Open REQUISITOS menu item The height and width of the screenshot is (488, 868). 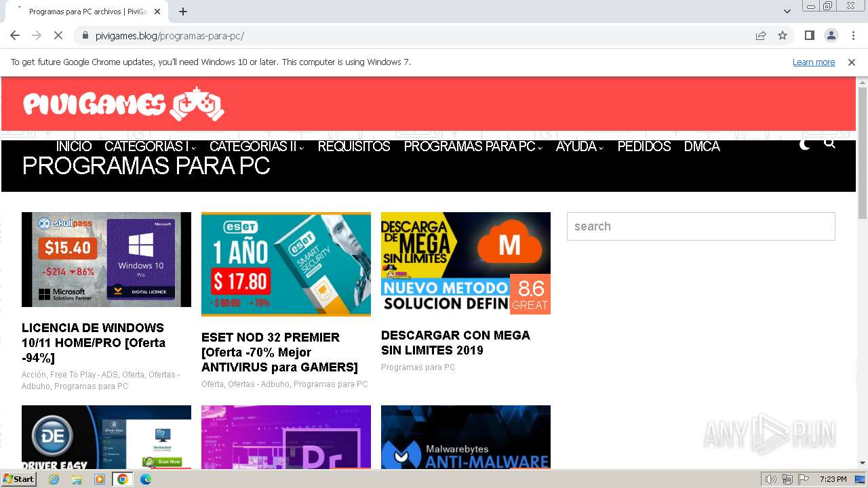[354, 146]
